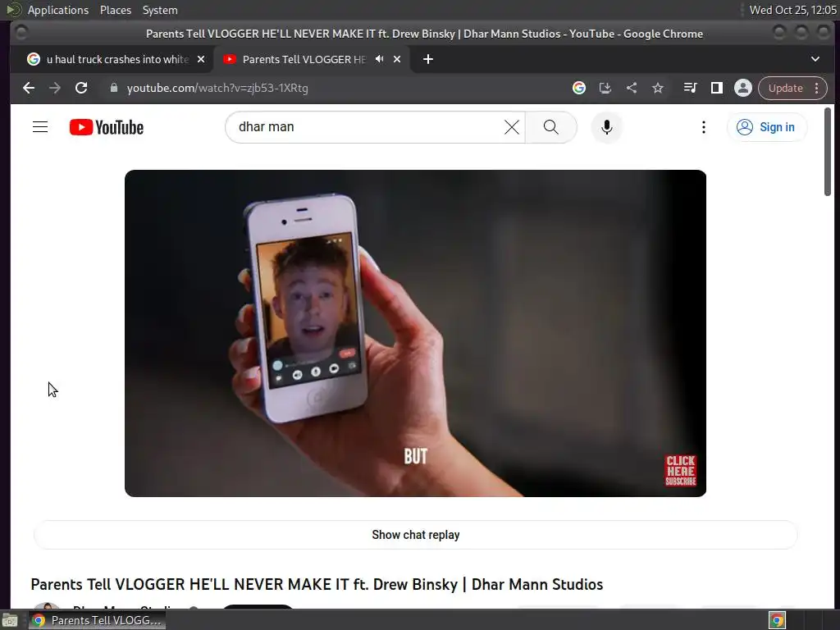Click Chrome icon in bottom-right tray

point(777,621)
